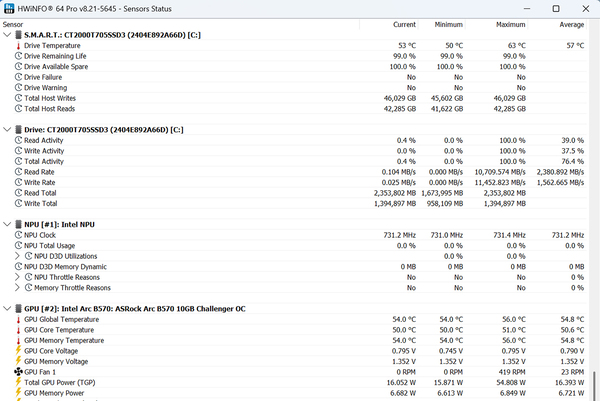This screenshot has width=600, height=401.
Task: Select the Total GPU Power (TGP) label
Action: click(x=60, y=382)
